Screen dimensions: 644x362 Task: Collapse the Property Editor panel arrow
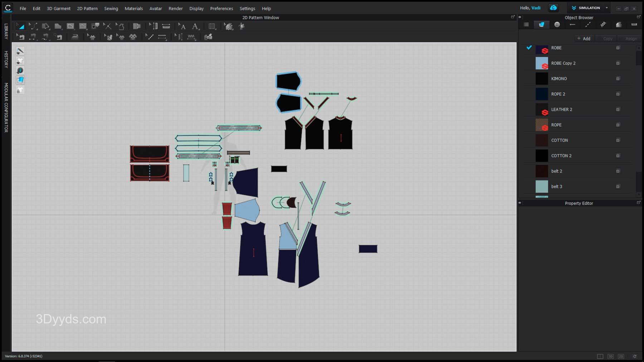(x=520, y=203)
